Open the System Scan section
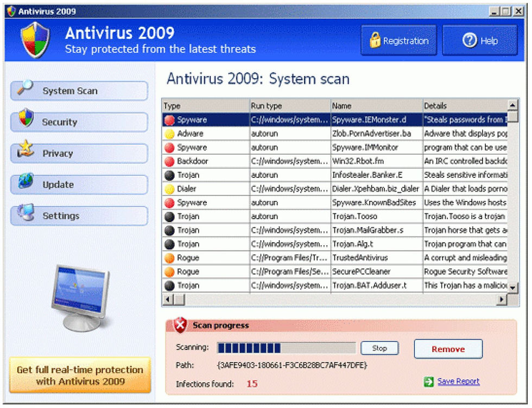 tap(79, 91)
